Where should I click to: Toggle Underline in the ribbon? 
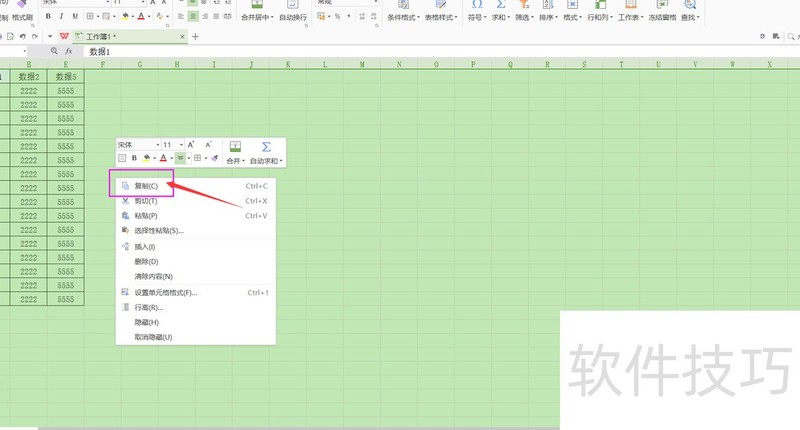[75, 16]
